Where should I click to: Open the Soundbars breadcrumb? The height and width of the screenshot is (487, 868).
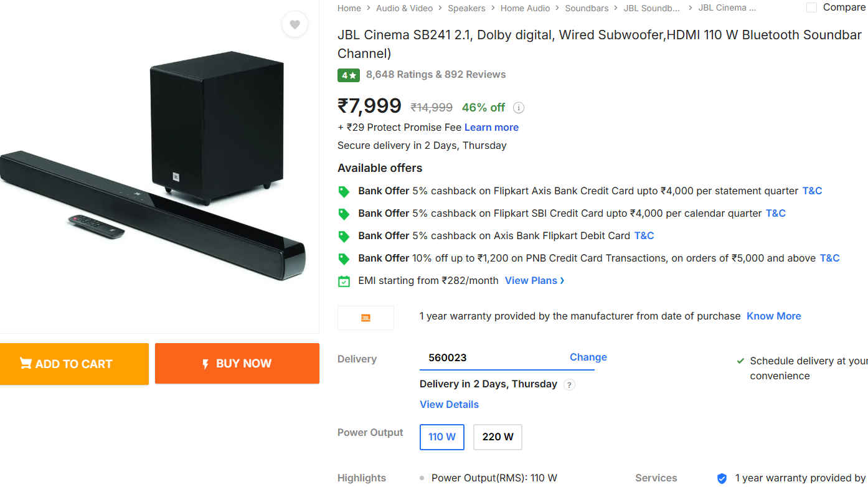(x=587, y=8)
